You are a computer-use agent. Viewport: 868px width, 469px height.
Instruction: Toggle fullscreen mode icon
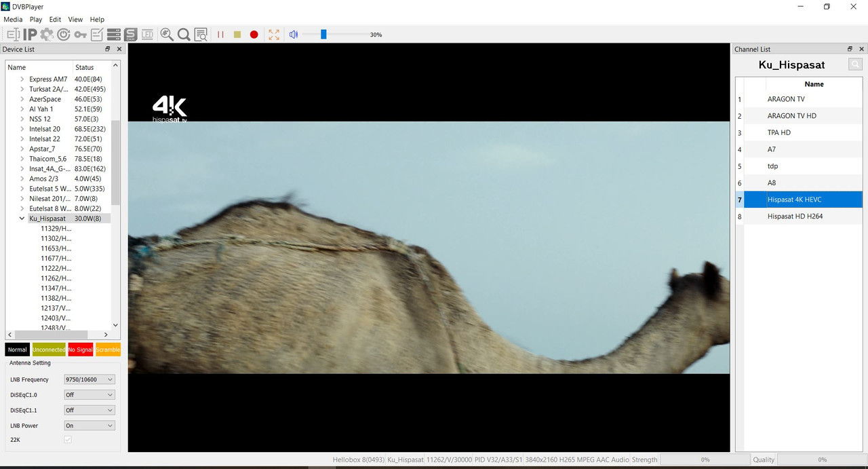(x=274, y=35)
